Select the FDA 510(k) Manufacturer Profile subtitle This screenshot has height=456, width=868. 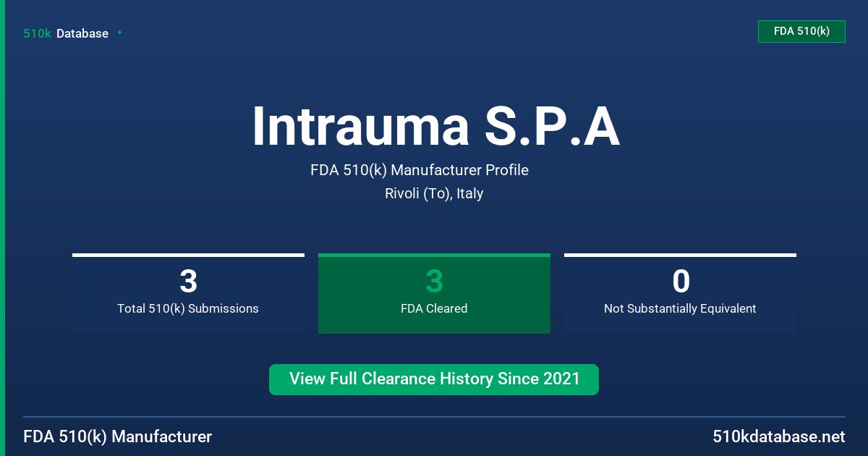pos(420,170)
